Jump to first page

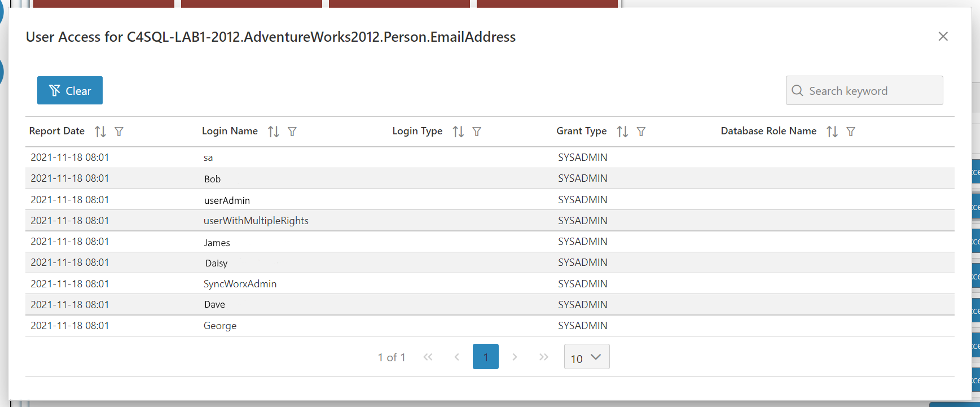(x=428, y=357)
